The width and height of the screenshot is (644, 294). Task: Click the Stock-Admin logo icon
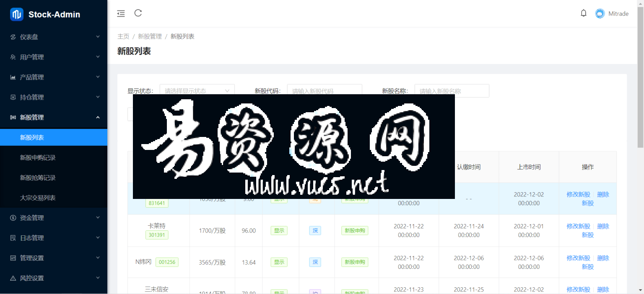point(17,14)
